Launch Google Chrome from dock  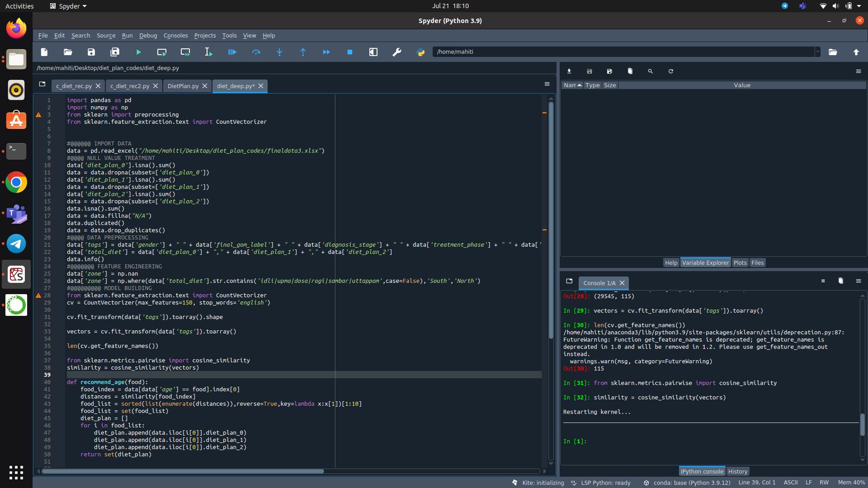pyautogui.click(x=16, y=183)
